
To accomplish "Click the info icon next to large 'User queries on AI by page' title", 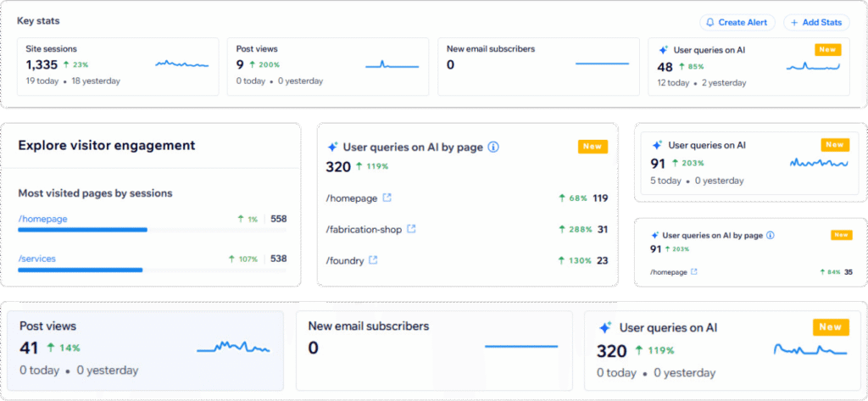I will [493, 147].
